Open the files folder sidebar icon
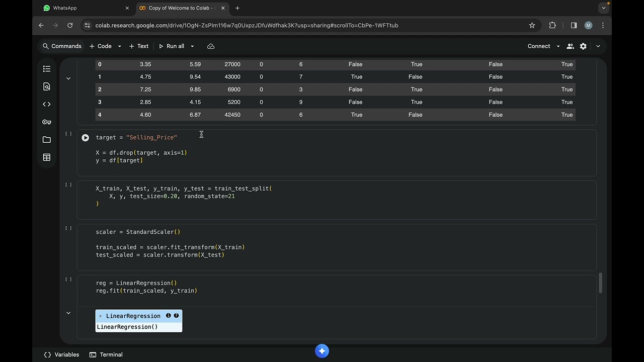The image size is (644, 362). [x=47, y=140]
